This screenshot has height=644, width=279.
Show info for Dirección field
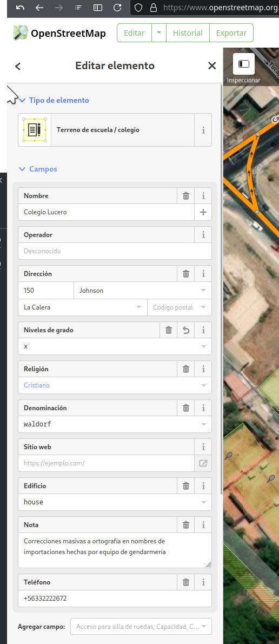[x=203, y=273]
